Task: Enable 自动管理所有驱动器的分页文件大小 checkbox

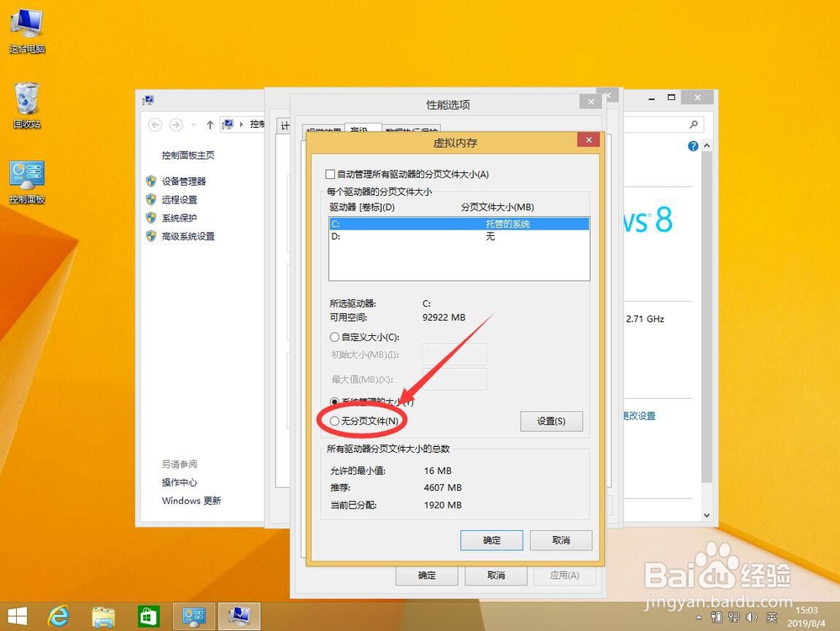Action: [329, 174]
